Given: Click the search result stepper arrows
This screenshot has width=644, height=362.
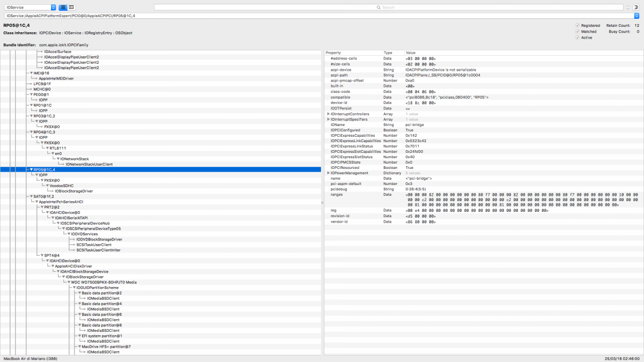Looking at the screenshot, I should [628, 8].
